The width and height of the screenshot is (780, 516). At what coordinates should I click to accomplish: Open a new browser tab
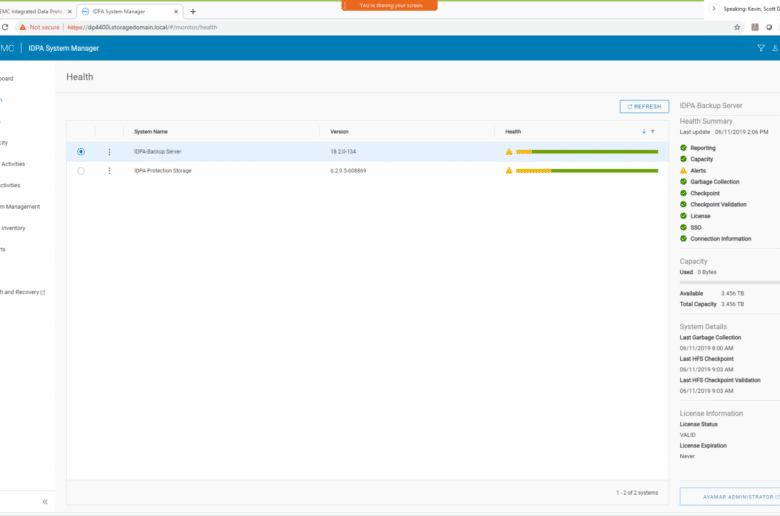(193, 11)
